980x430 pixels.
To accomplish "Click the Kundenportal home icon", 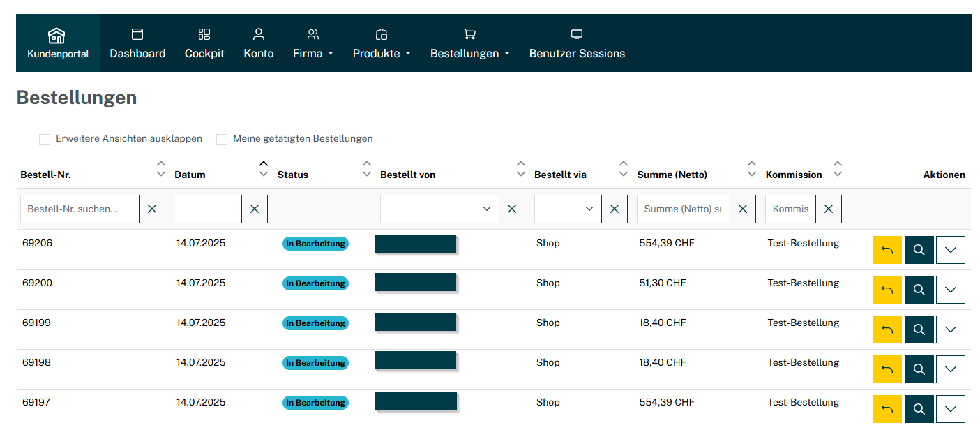I will (56, 36).
